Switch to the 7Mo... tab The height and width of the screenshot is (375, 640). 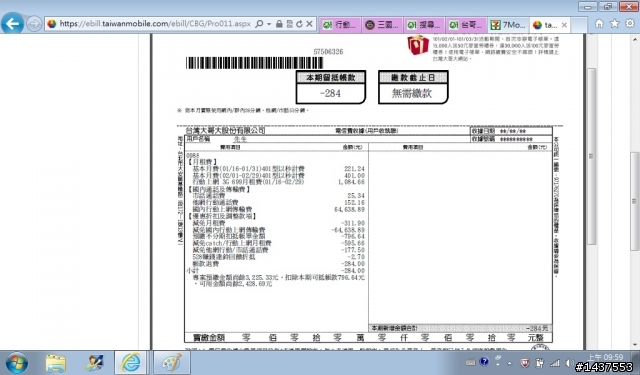click(509, 25)
